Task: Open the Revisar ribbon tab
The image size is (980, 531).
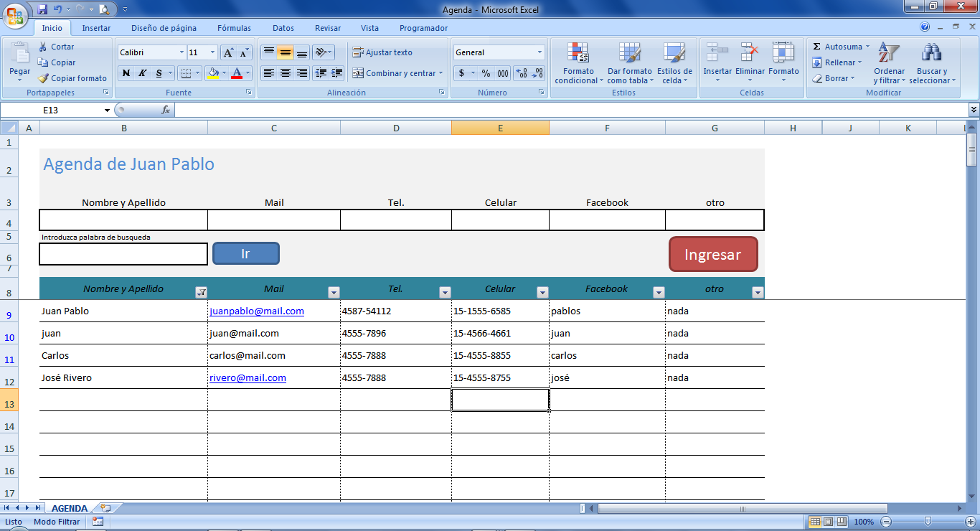Action: click(x=328, y=28)
